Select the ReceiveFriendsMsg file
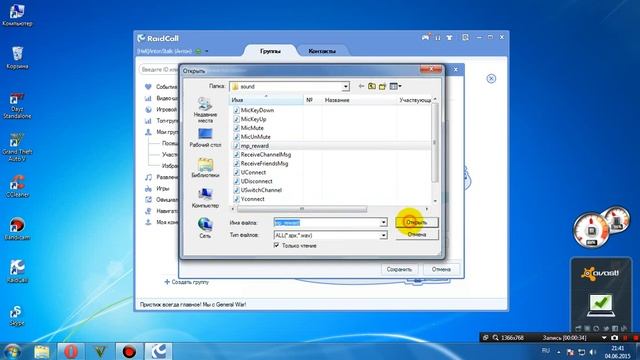This screenshot has width=640, height=360. click(260, 164)
